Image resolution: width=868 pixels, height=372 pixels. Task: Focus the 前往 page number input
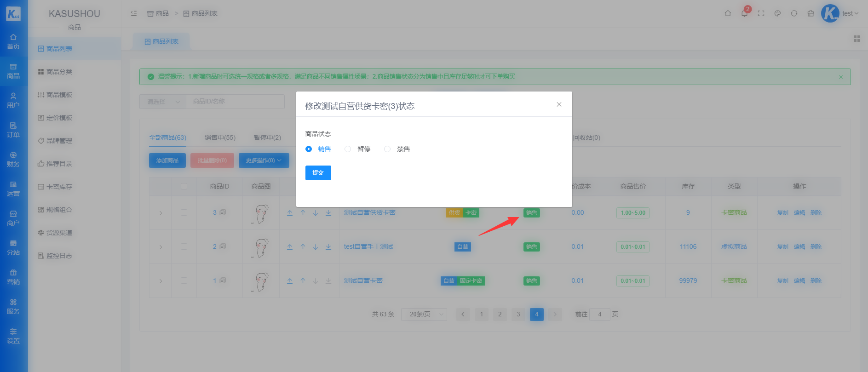point(600,315)
